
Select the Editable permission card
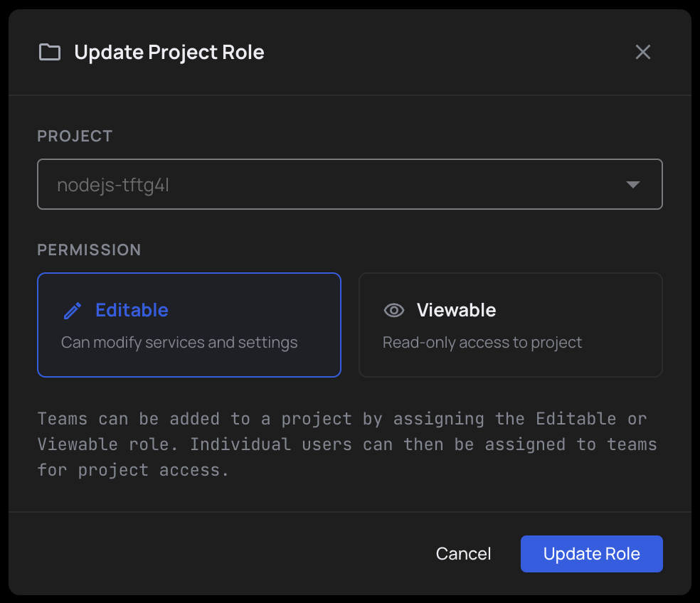click(189, 325)
